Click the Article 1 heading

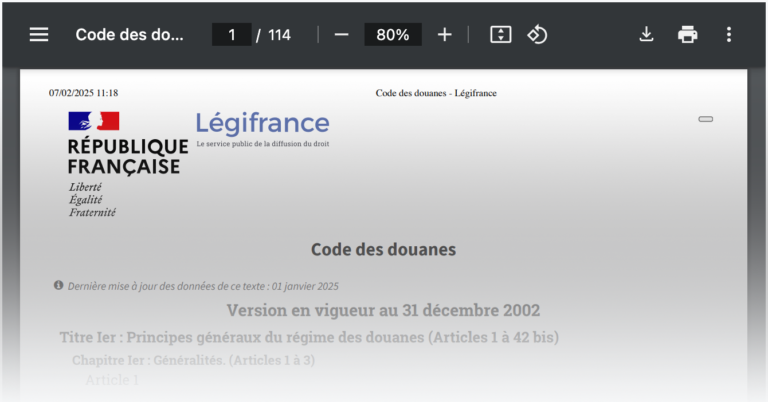[112, 380]
